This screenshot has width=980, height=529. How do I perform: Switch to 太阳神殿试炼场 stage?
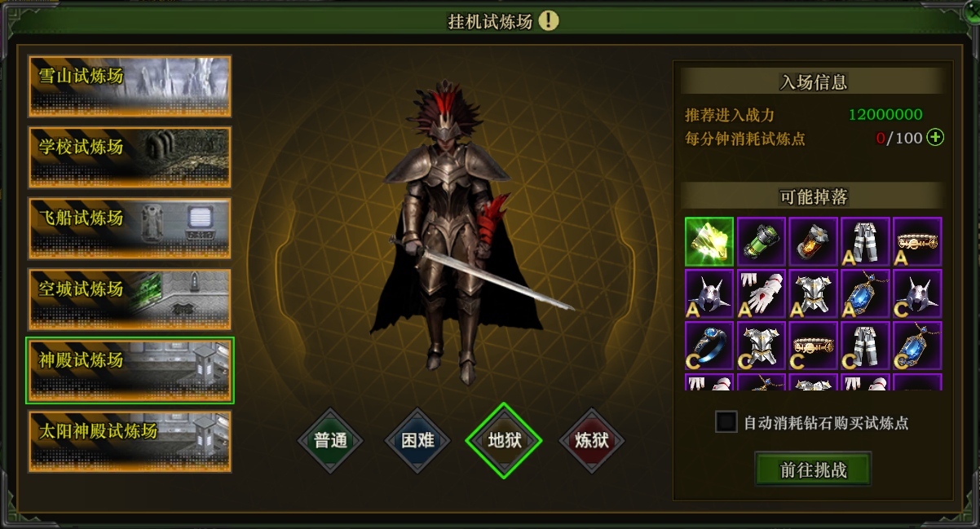point(130,441)
